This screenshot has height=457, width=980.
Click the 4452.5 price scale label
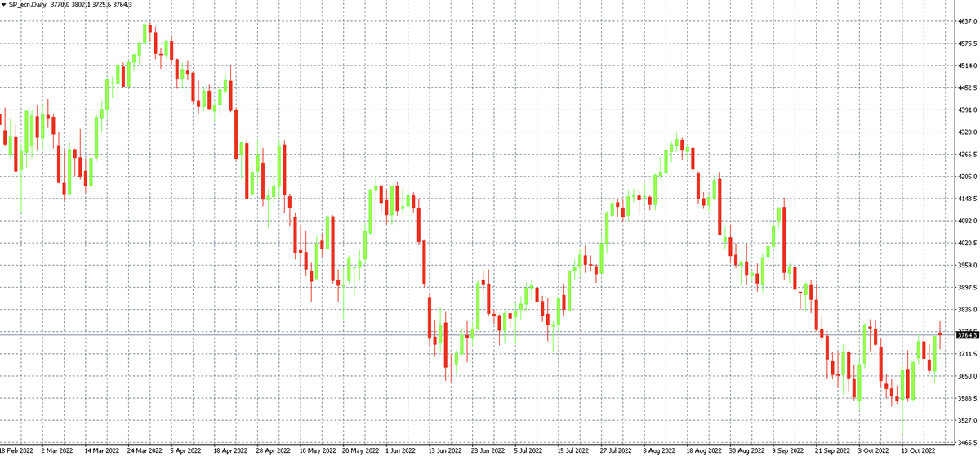pyautogui.click(x=966, y=87)
